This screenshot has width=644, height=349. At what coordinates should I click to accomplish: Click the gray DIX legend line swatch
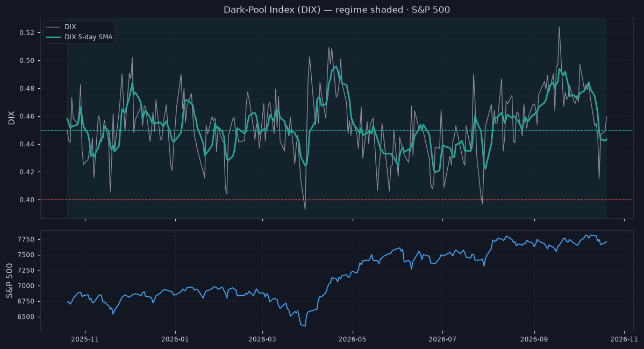click(x=53, y=27)
